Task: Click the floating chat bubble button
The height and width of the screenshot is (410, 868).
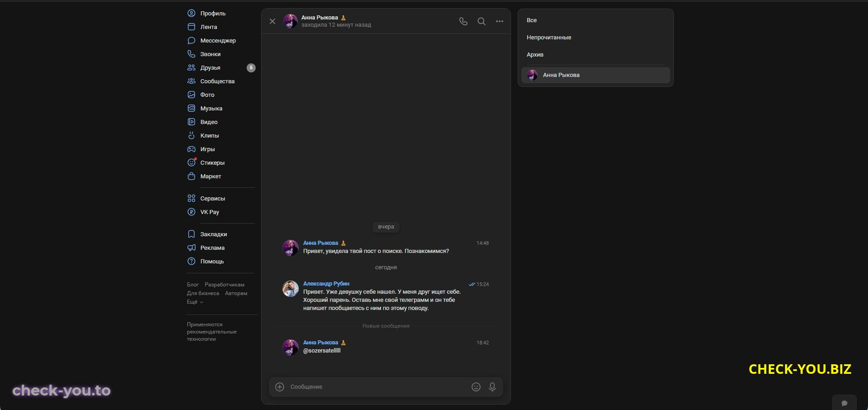Action: 844,403
